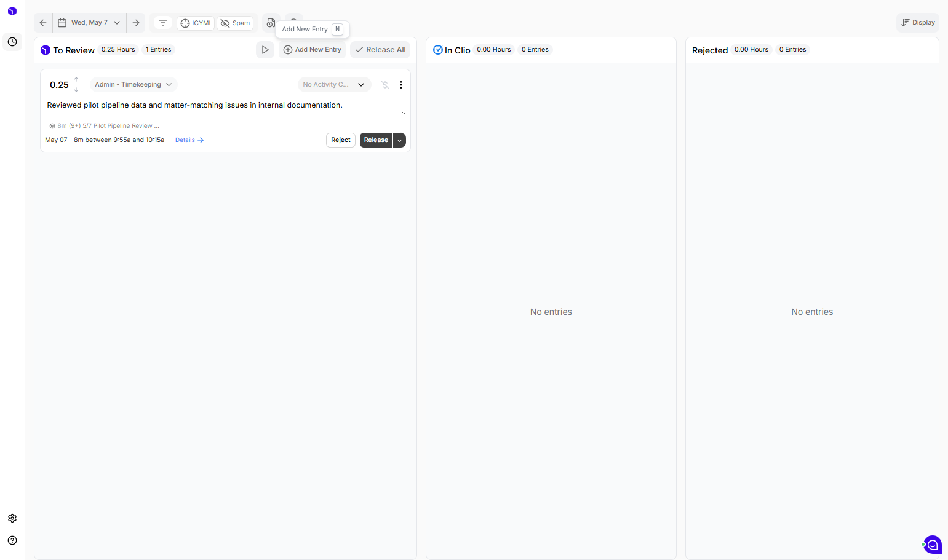Expand the Release button's dropdown arrow
Viewport: 948px width, 560px height.
400,140
